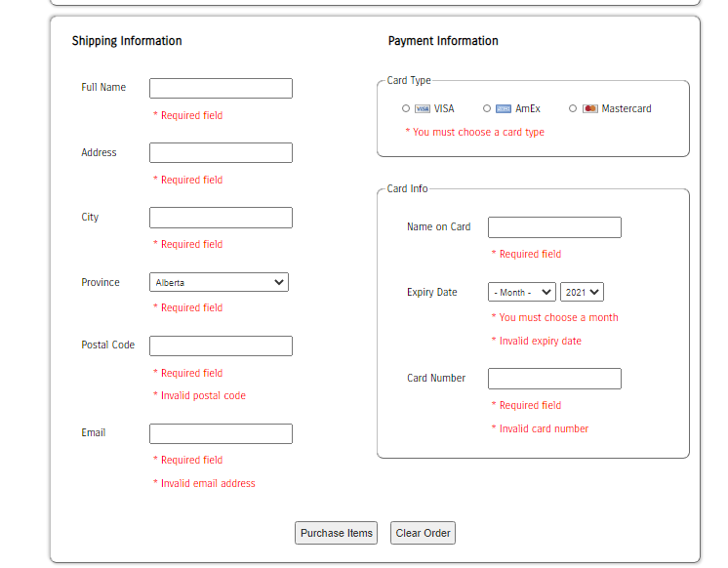Select the VISA radio button
The width and height of the screenshot is (728, 568).
click(406, 108)
